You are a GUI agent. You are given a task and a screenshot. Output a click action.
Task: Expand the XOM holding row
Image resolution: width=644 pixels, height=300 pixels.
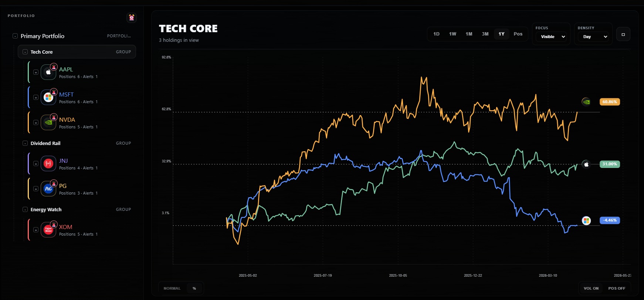tap(36, 230)
